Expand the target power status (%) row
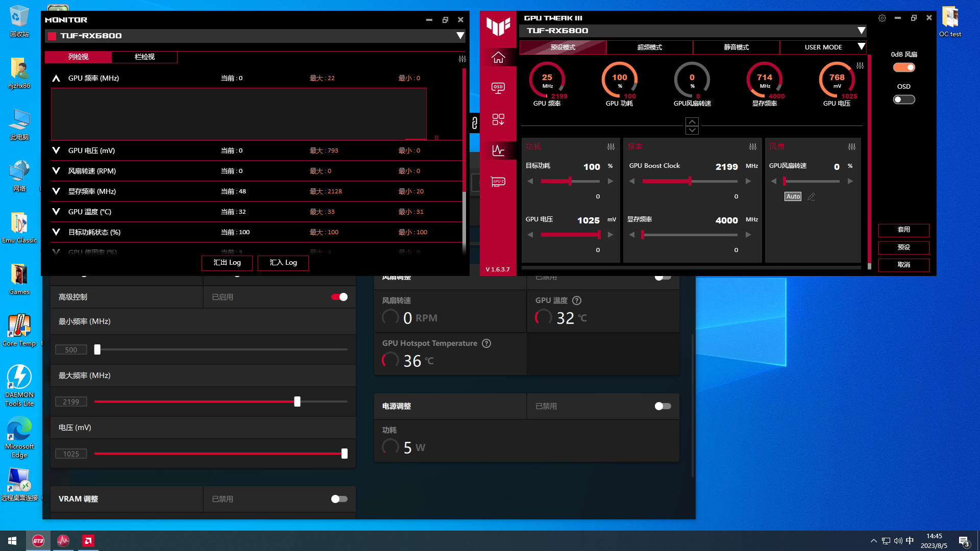 [56, 232]
